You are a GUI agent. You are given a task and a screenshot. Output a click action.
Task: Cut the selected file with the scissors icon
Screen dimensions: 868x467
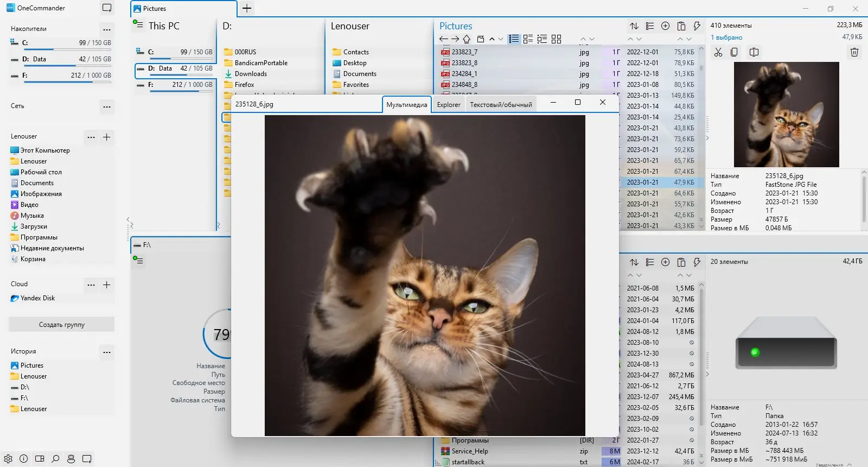[x=718, y=52]
